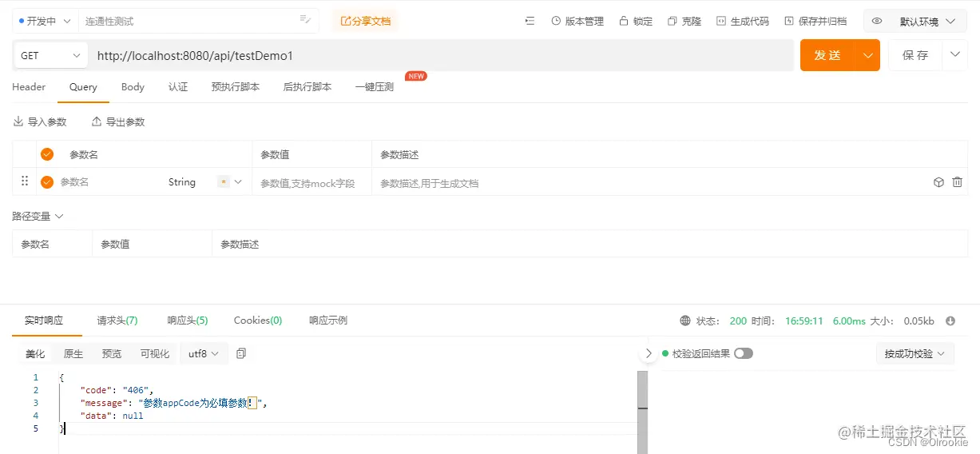Screen dimensions: 980x454
Task: Click the request URL input field
Action: coord(441,55)
